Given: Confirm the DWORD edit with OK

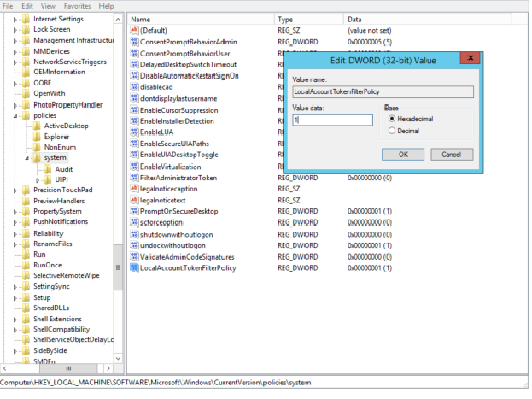Looking at the screenshot, I should pyautogui.click(x=403, y=154).
